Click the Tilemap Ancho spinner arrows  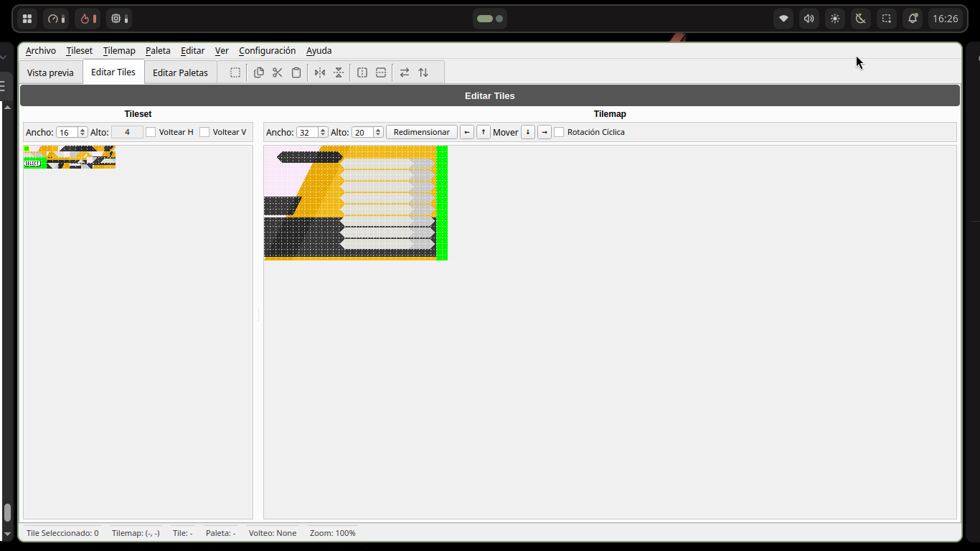tap(323, 132)
